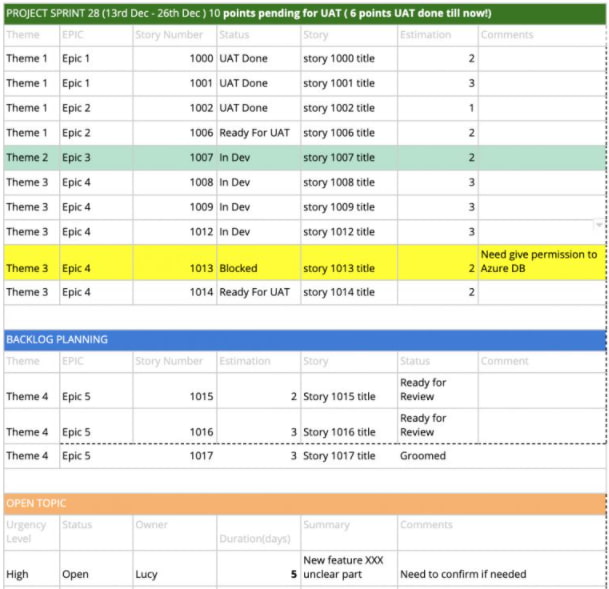Click the UAT Done status of story 1001

pyautogui.click(x=257, y=83)
